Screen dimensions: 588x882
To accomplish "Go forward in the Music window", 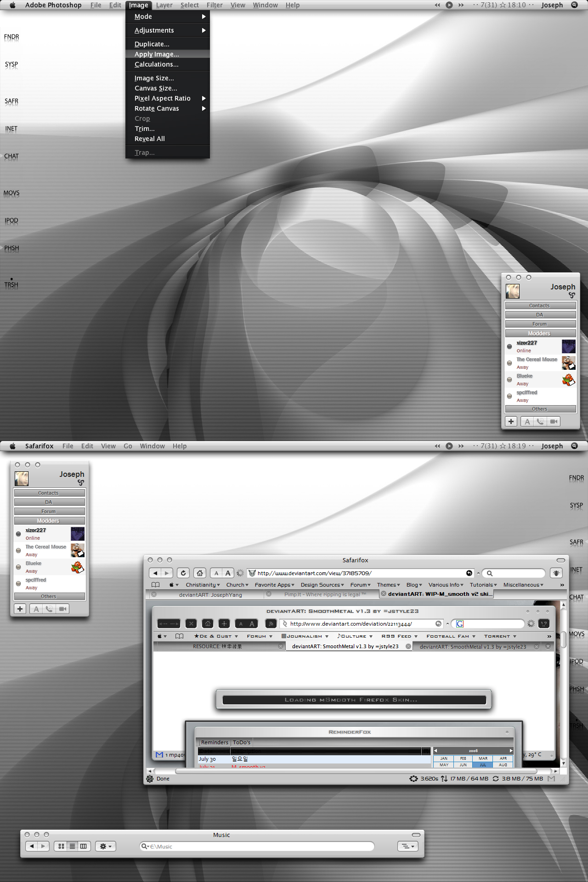I will click(x=43, y=846).
